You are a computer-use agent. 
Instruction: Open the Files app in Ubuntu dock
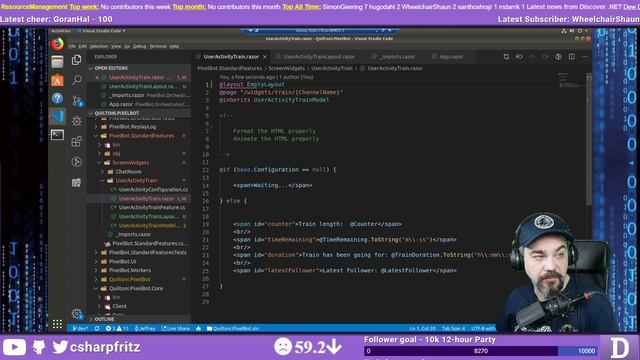[58, 62]
